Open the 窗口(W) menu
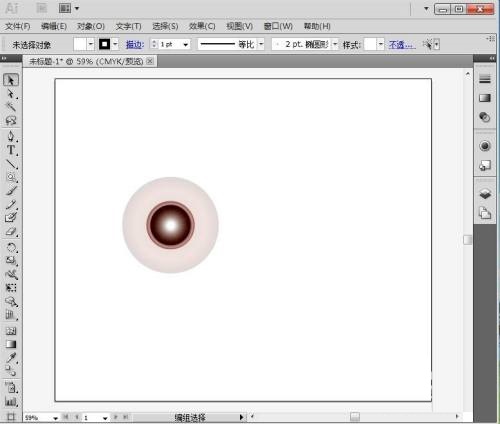The image size is (500, 424). pyautogui.click(x=278, y=26)
